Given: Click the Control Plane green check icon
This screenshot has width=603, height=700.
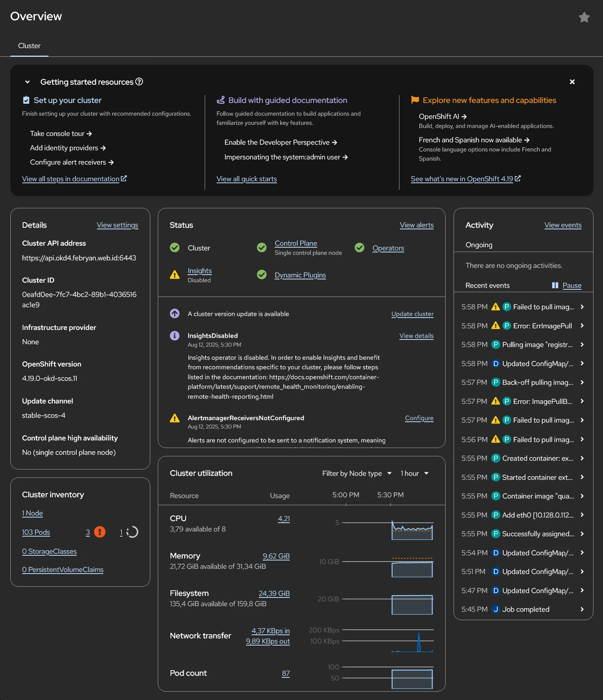Looking at the screenshot, I should click(262, 248).
